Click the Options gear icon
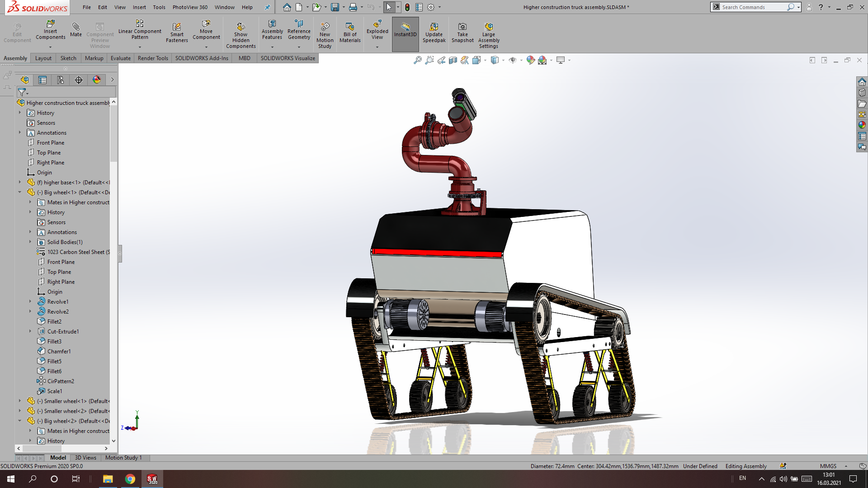The width and height of the screenshot is (868, 488). click(431, 7)
